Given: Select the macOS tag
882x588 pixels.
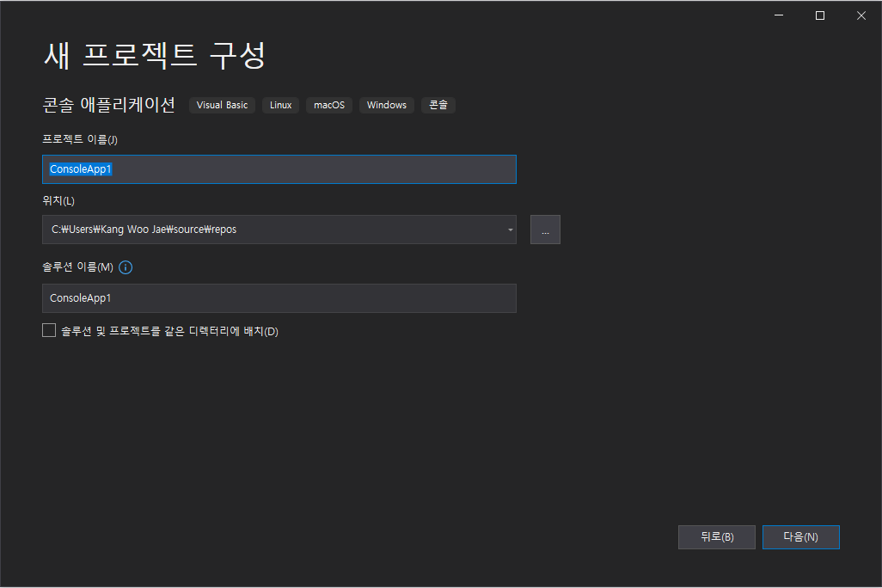Looking at the screenshot, I should click(x=329, y=105).
